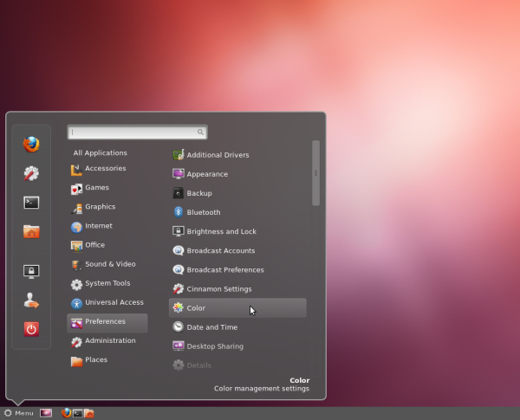Click the Games cards icon
This screenshot has height=420, width=520.
(76, 190)
